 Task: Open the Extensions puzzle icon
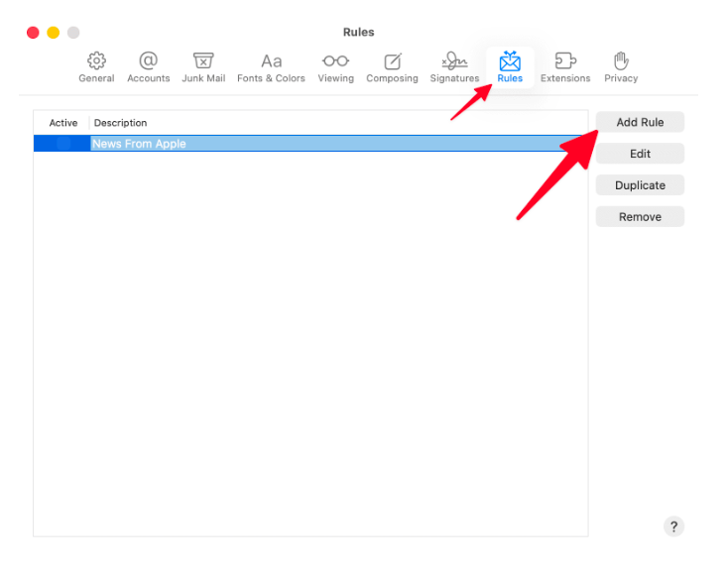(x=565, y=60)
